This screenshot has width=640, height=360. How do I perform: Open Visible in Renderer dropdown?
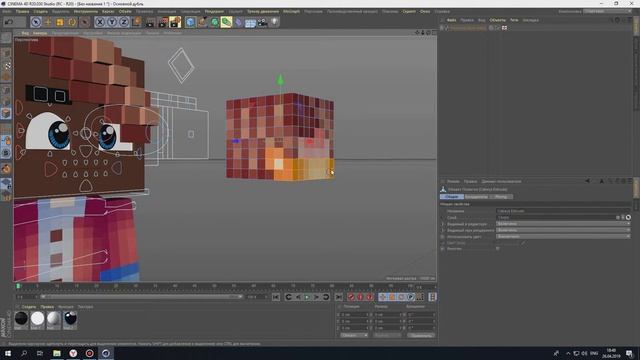click(563, 230)
